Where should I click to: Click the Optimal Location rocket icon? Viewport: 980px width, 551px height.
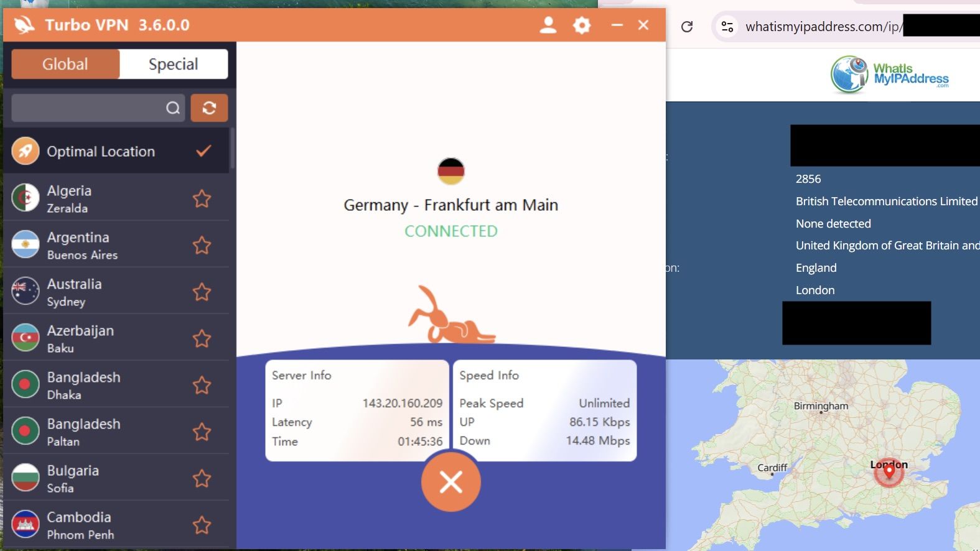pyautogui.click(x=26, y=151)
